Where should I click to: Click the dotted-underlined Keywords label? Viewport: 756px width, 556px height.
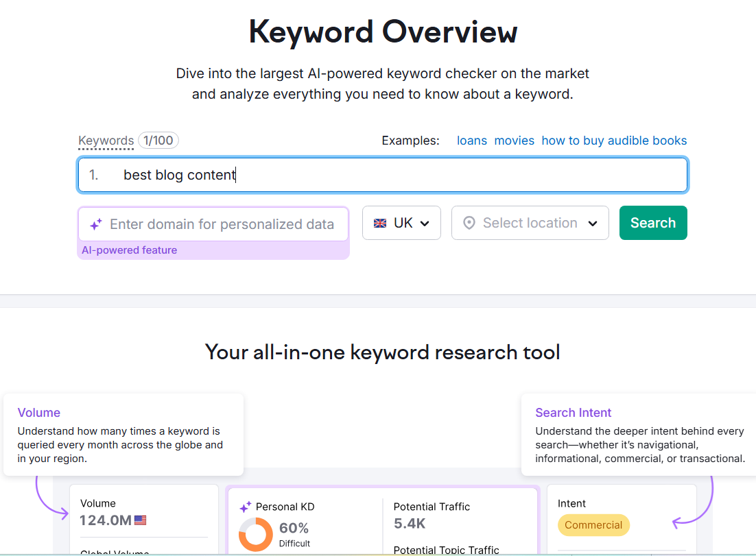106,141
